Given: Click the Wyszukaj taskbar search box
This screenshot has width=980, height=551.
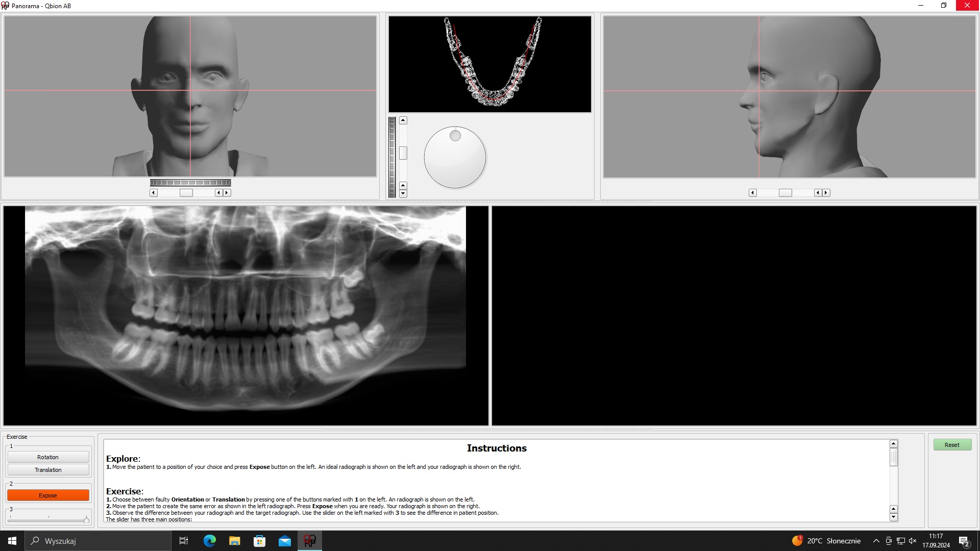Looking at the screenshot, I should tap(98, 541).
